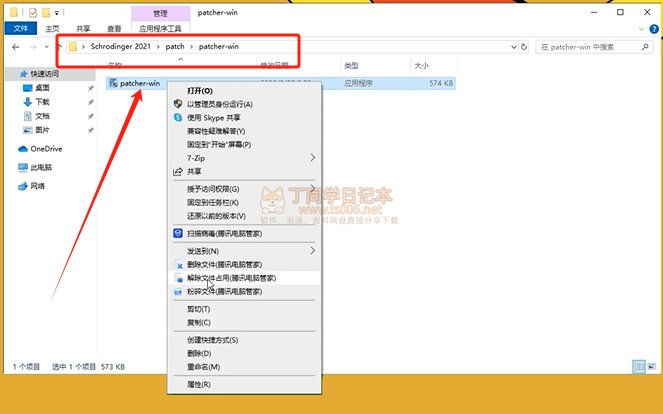Click the search magnifier icon
663x414 pixels.
(x=645, y=47)
